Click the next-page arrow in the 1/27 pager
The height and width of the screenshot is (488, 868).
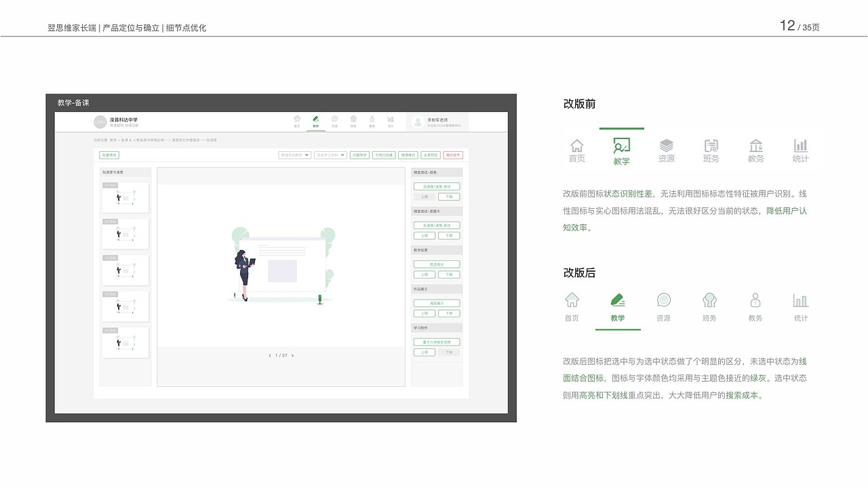[291, 354]
